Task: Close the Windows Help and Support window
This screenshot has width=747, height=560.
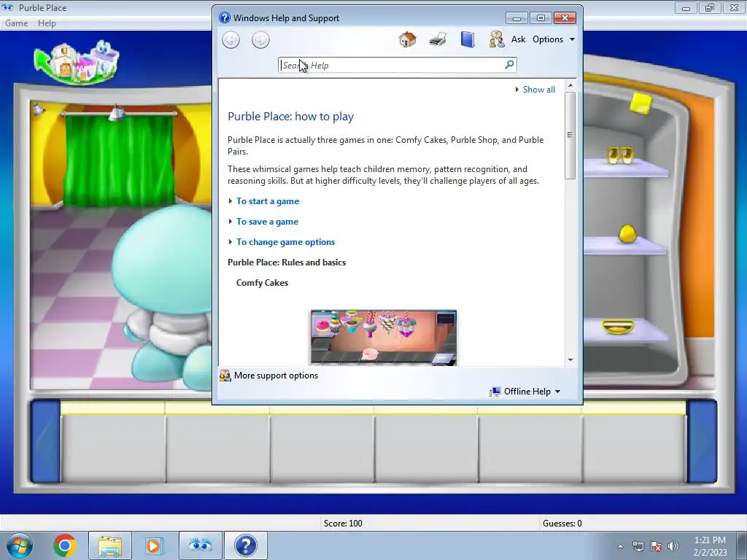Action: click(565, 18)
